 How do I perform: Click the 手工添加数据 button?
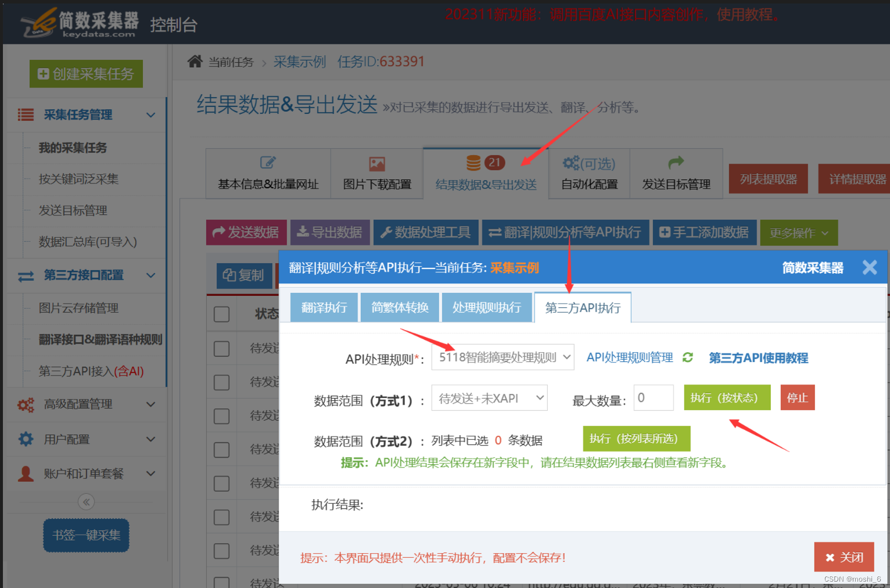pos(705,232)
